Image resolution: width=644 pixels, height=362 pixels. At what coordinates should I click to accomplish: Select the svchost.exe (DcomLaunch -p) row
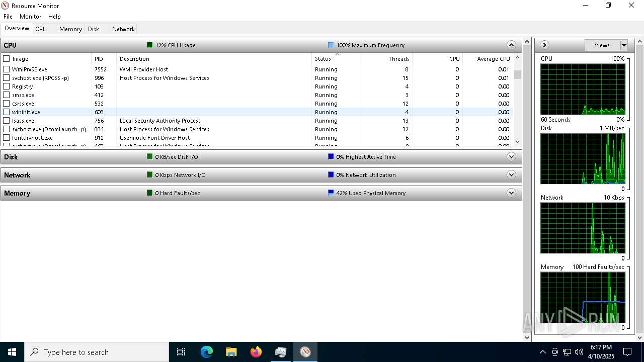pyautogui.click(x=257, y=129)
